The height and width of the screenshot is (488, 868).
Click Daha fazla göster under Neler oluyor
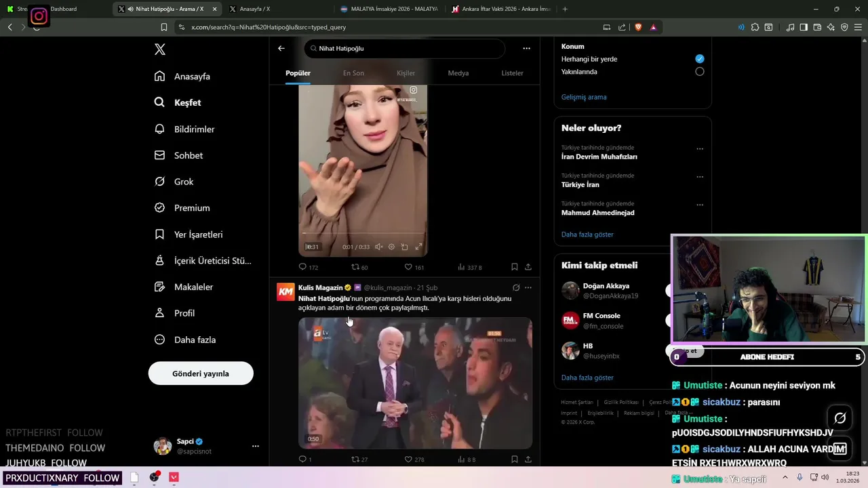point(587,235)
